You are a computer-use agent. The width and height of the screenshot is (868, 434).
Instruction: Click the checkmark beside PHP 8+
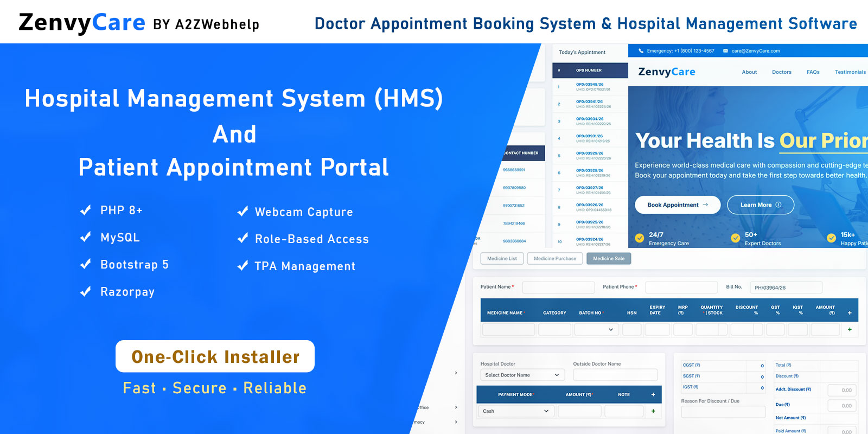[85, 210]
